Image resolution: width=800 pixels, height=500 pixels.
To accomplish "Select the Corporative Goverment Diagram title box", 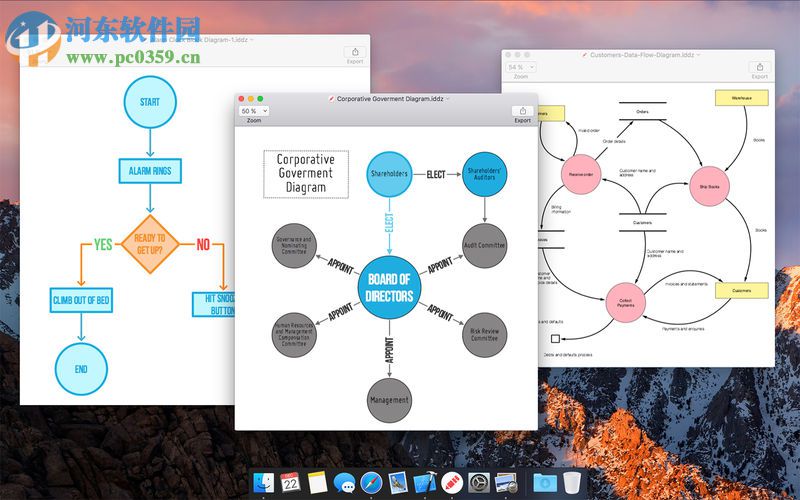I will pos(306,174).
